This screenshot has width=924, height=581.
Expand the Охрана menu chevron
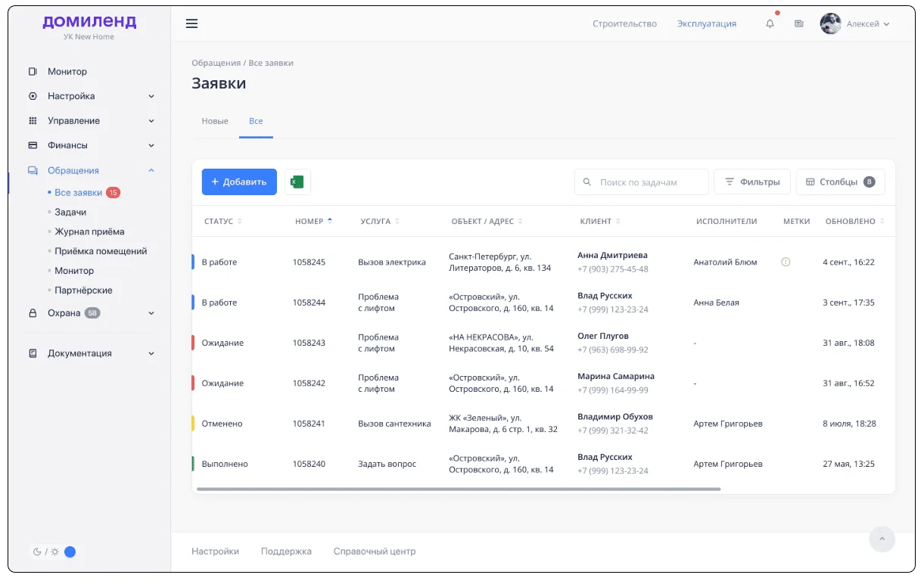(x=151, y=313)
